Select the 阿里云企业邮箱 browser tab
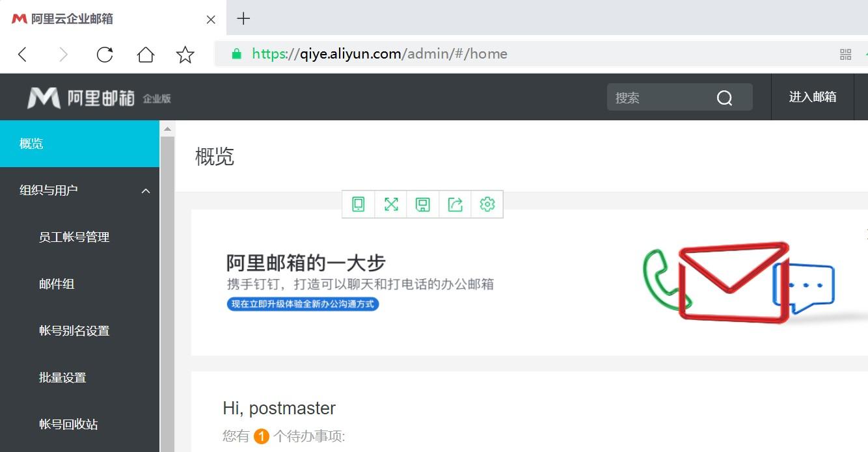 click(114, 19)
